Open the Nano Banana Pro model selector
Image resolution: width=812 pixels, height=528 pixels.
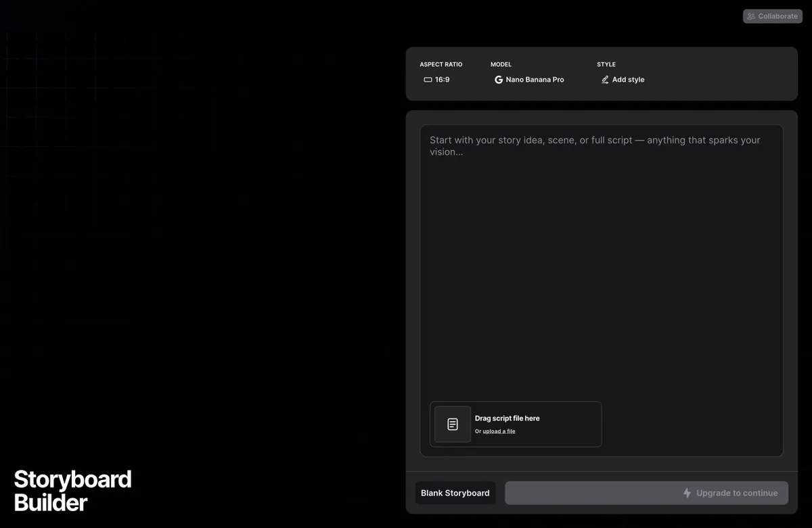529,80
